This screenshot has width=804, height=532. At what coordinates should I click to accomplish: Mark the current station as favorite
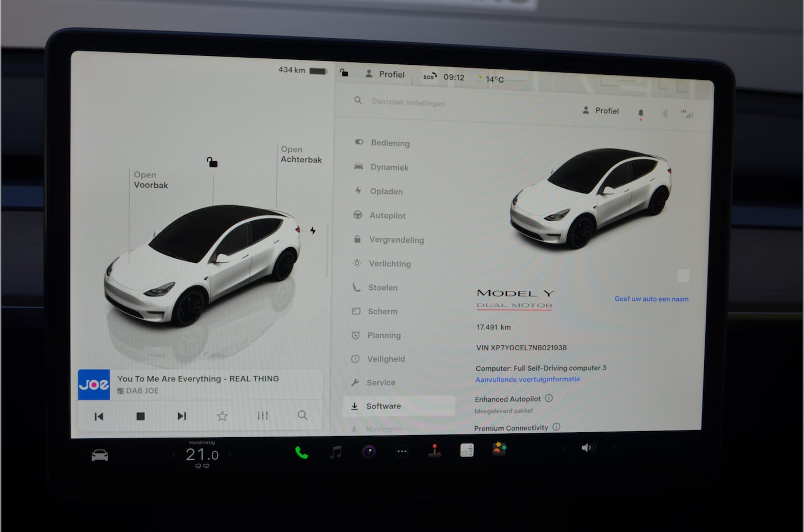pyautogui.click(x=222, y=416)
